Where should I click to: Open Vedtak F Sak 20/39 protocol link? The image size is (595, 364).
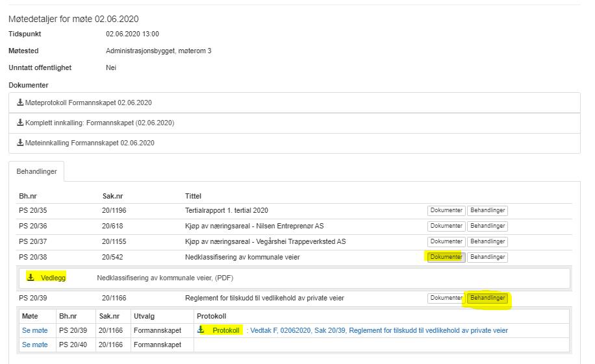pos(377,330)
